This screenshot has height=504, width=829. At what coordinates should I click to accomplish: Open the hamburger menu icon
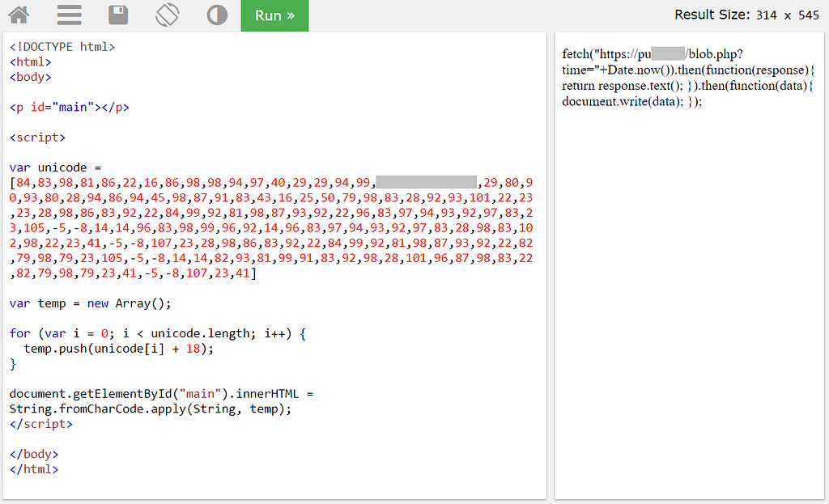tap(70, 15)
